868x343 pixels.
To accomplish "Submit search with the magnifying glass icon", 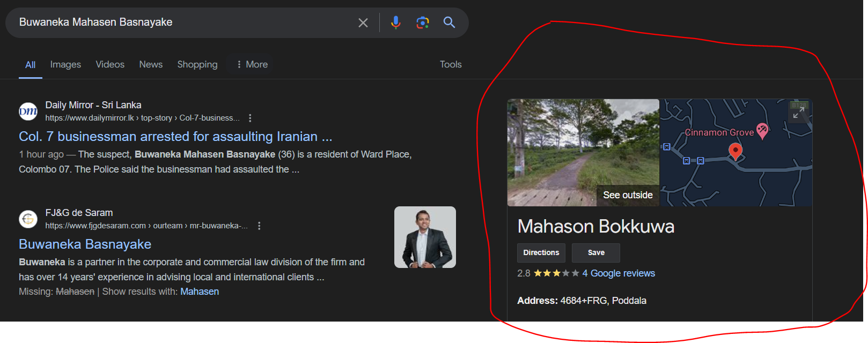I will (x=449, y=23).
